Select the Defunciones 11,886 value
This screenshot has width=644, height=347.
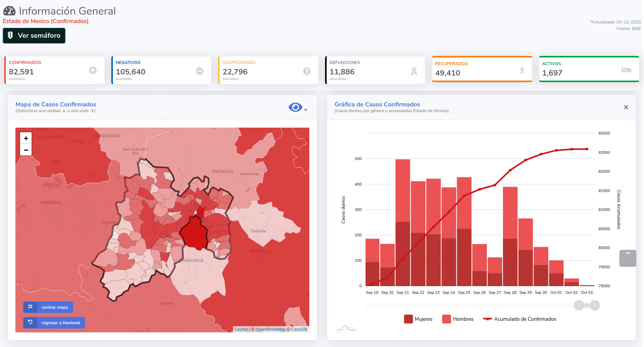(342, 72)
